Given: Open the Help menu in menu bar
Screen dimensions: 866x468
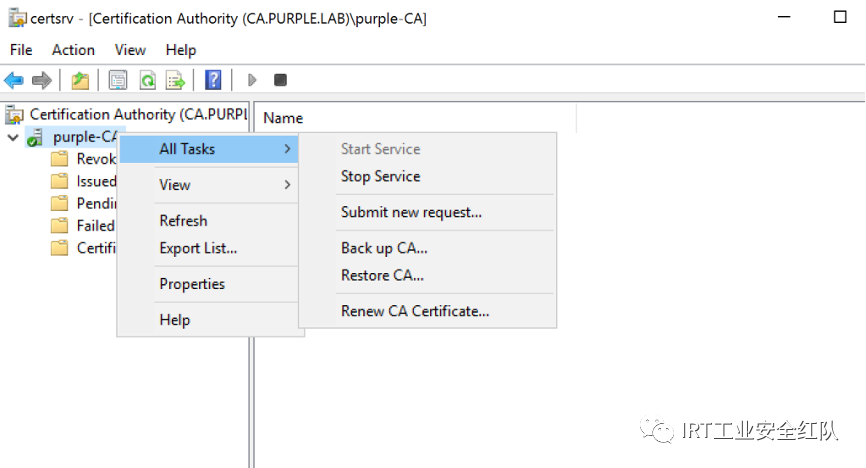Looking at the screenshot, I should pos(181,50).
